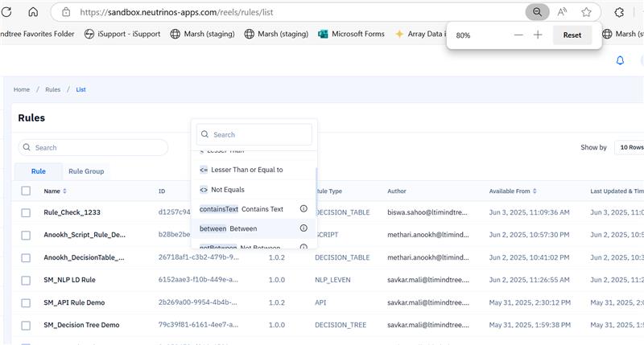Select Not Equals operator
This screenshot has height=345, width=644.
[254, 190]
